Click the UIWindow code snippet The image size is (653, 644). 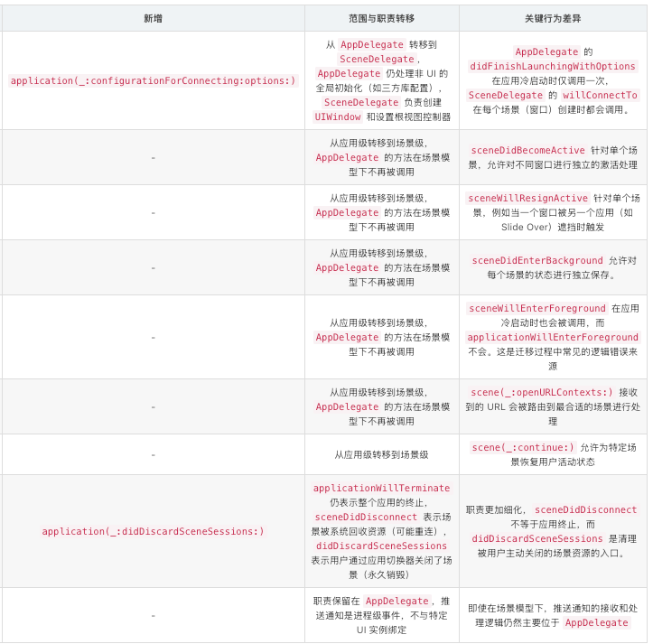(337, 117)
